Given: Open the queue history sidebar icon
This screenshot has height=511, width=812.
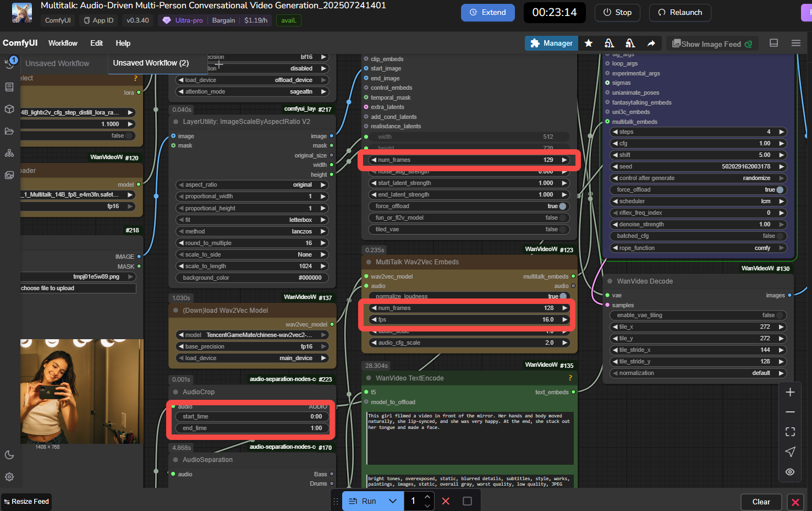Looking at the screenshot, I should 9,63.
